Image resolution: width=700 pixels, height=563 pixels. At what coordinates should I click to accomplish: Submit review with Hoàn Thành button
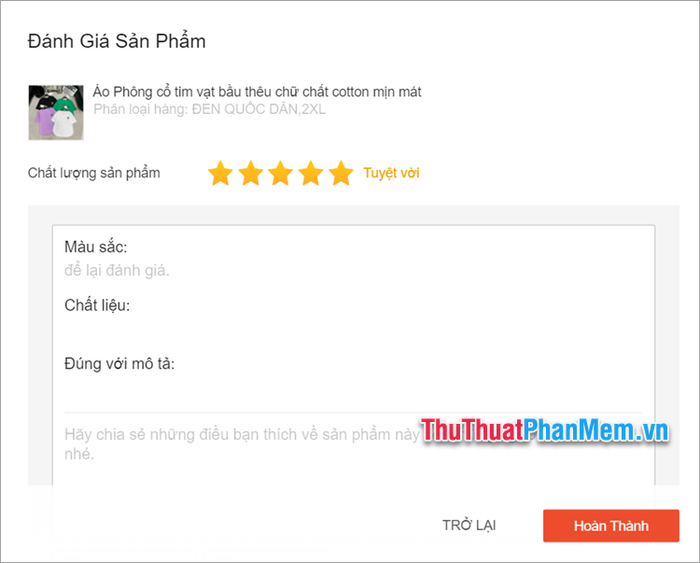point(611,526)
